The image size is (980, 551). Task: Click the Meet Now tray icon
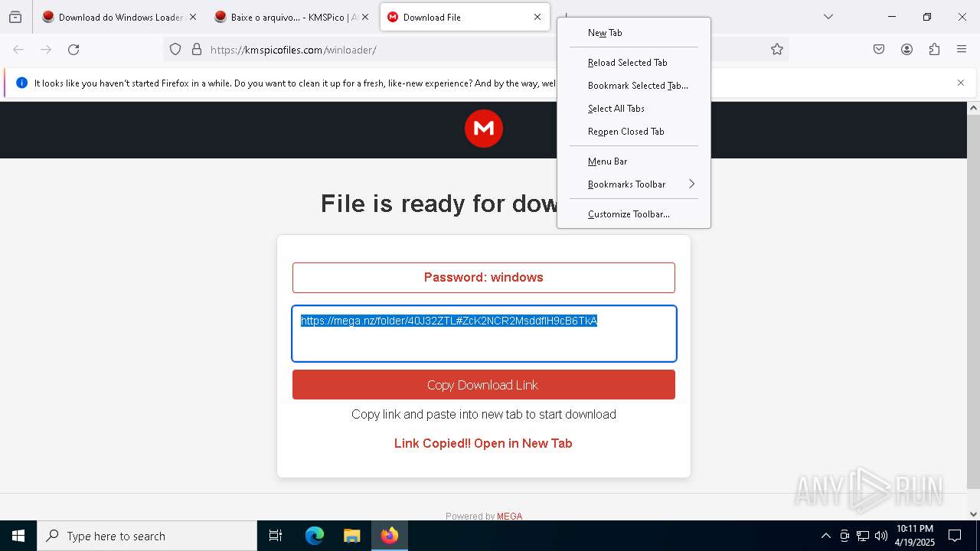(844, 536)
